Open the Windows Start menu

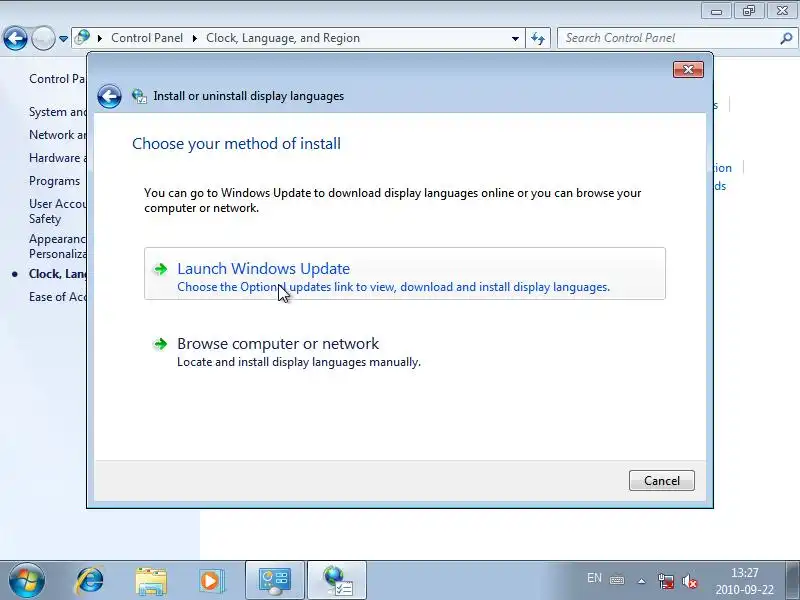click(x=26, y=581)
